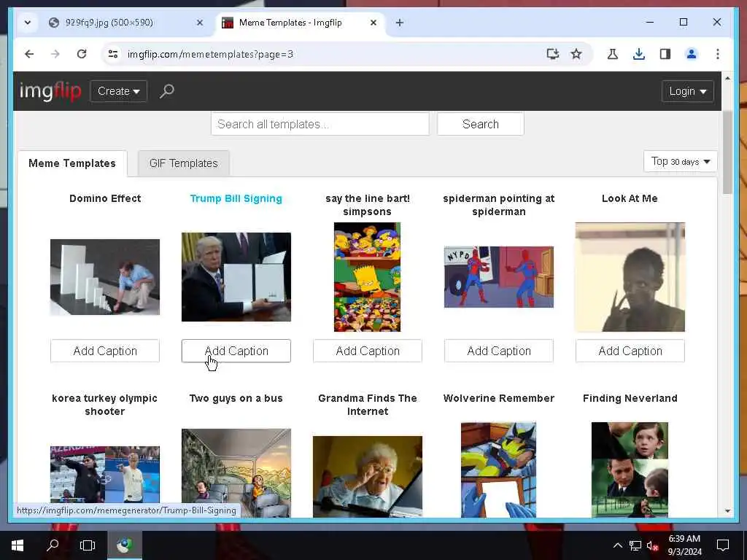Show hidden system tray icons
747x560 pixels.
[x=617, y=545]
